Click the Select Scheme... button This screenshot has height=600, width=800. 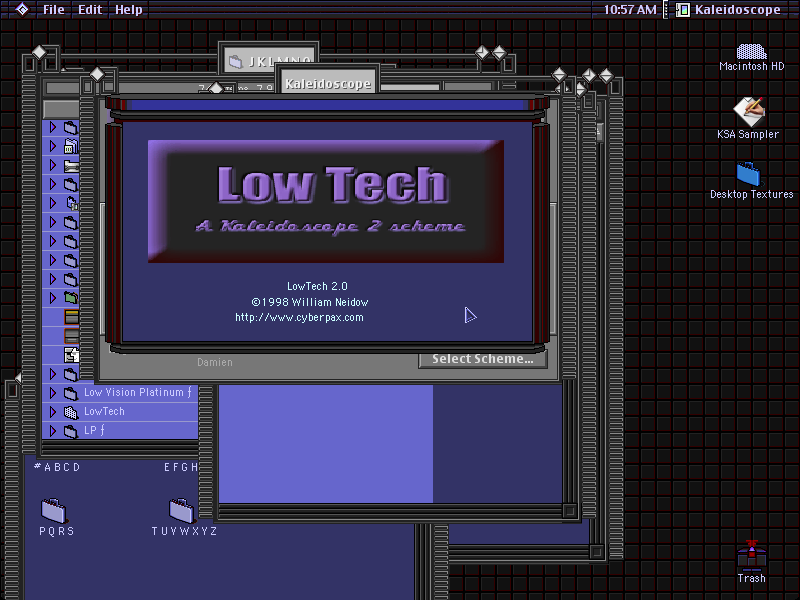tap(483, 359)
